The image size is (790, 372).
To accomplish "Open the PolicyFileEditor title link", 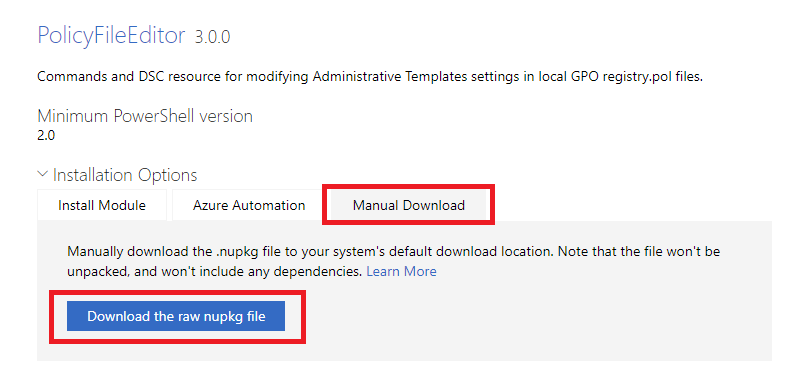I will pos(111,36).
